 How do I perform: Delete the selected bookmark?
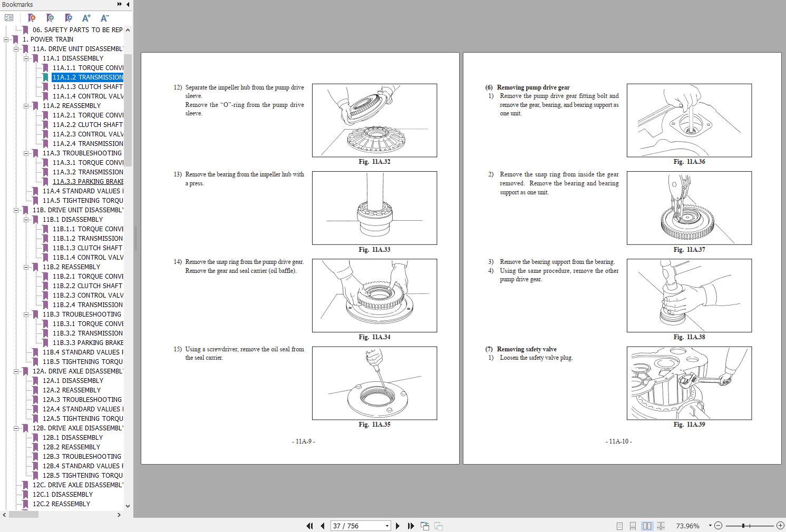click(32, 17)
